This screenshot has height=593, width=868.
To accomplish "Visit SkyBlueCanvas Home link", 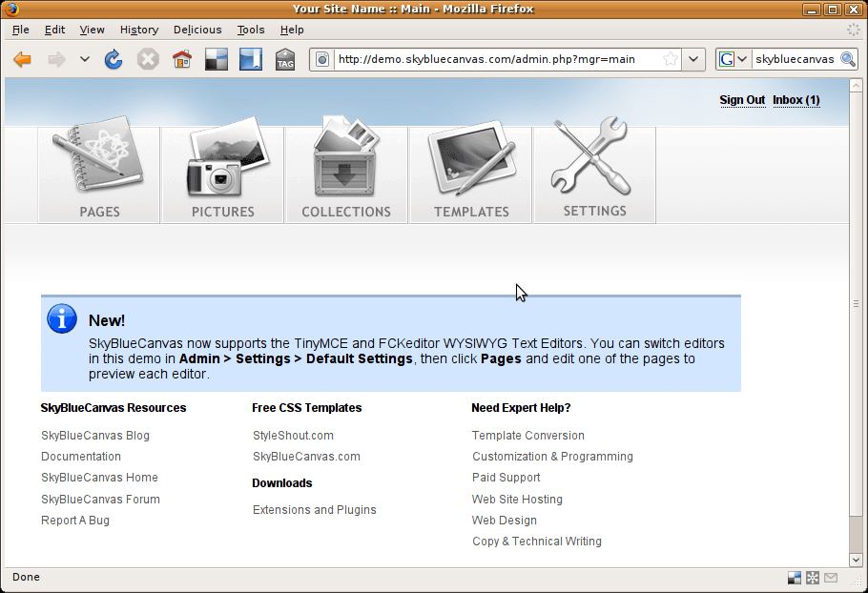I will pos(99,478).
